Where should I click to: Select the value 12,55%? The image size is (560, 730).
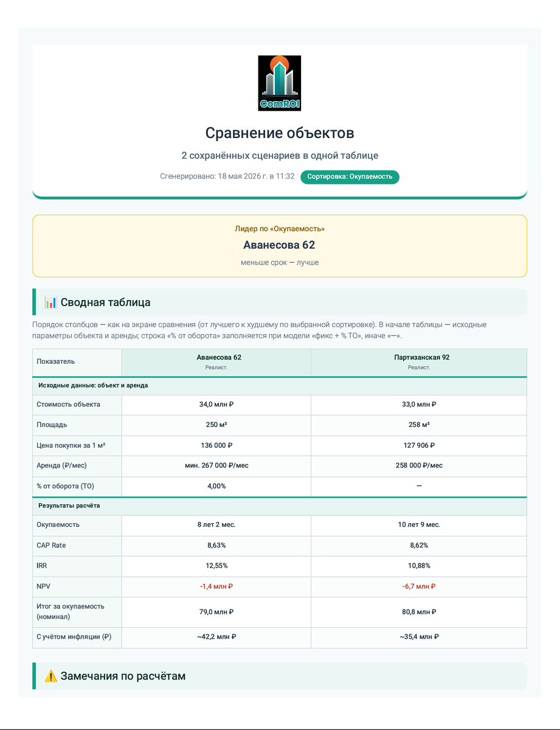click(216, 566)
